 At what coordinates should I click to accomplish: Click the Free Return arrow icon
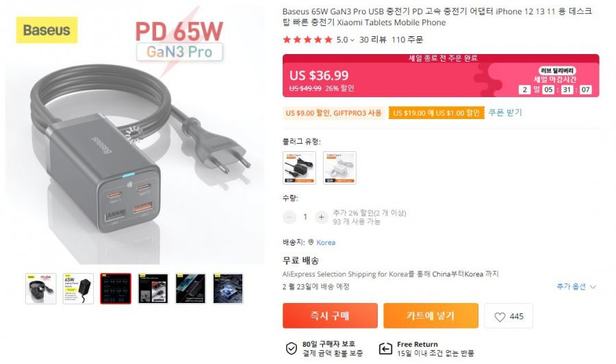point(385,348)
